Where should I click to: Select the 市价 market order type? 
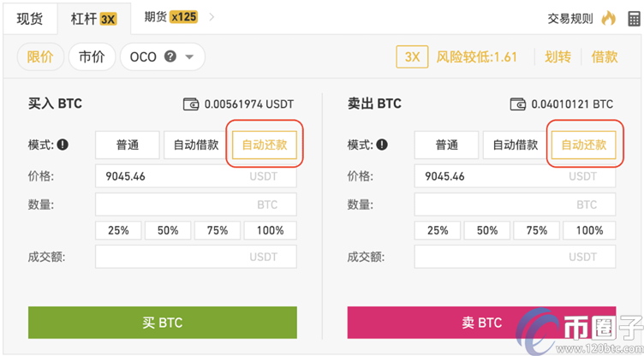92,57
